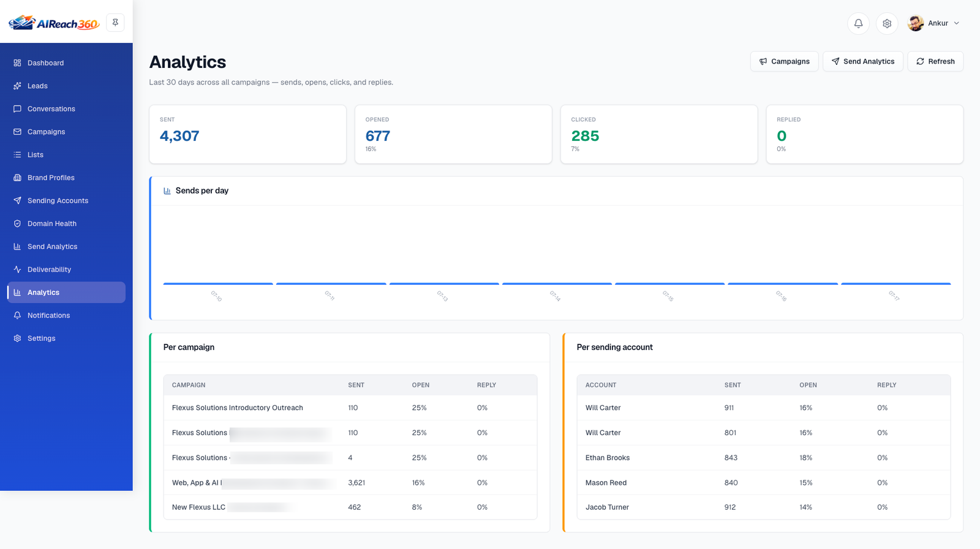
Task: Click the 18% open rate value
Action: point(806,458)
